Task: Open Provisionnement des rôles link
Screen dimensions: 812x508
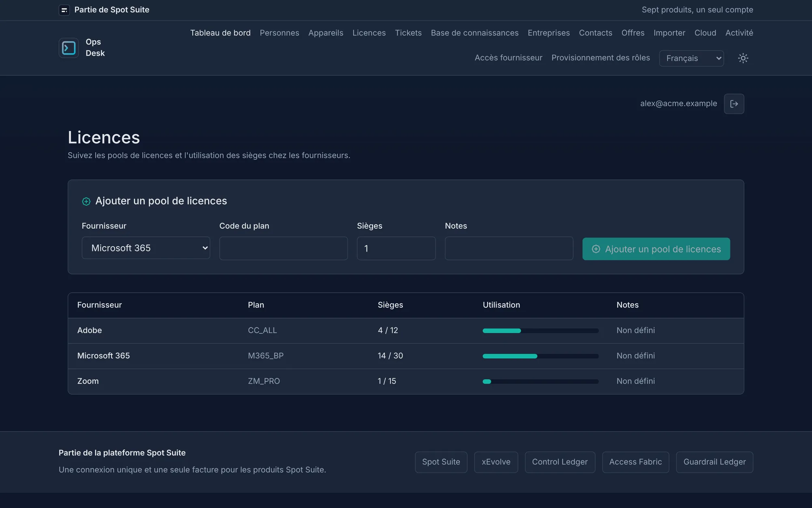Action: pyautogui.click(x=600, y=58)
